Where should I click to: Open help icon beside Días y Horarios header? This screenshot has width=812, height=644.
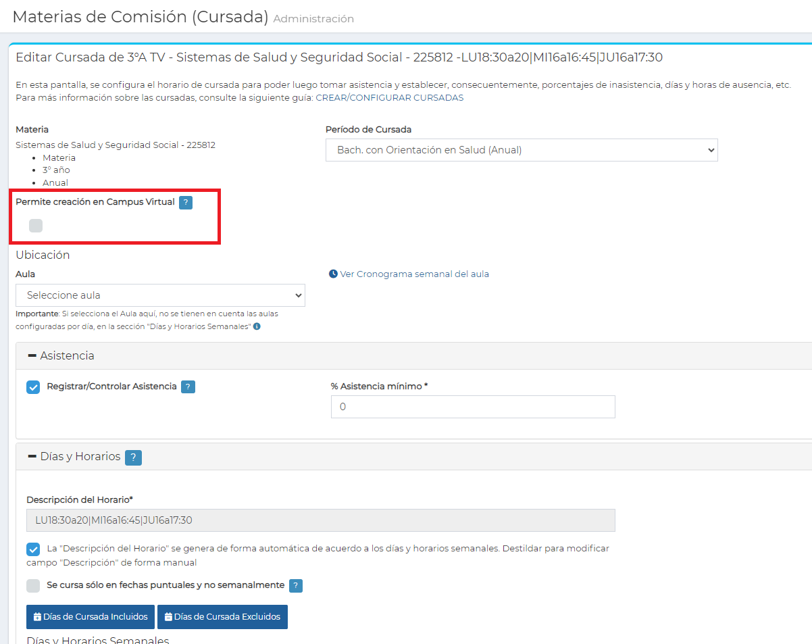[x=134, y=457]
